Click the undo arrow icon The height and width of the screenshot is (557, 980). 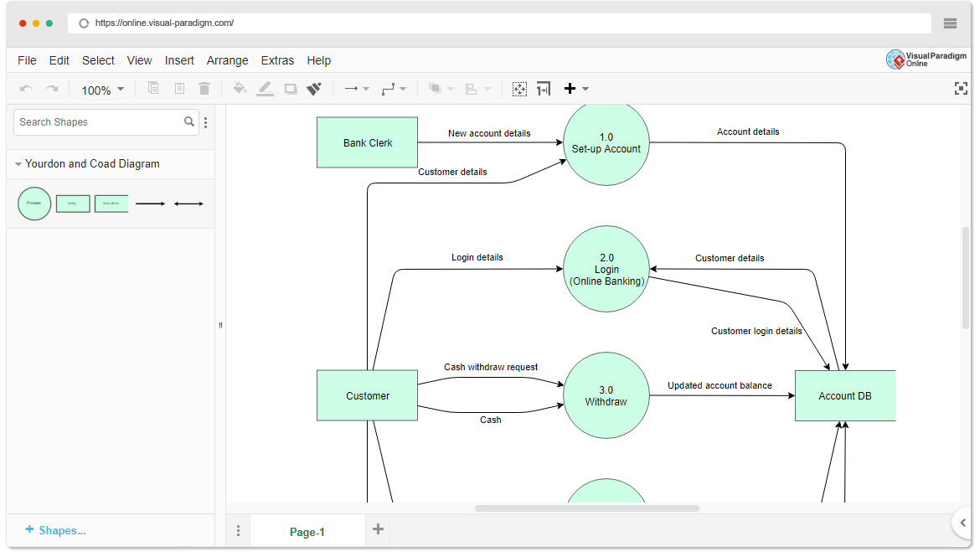tap(26, 88)
